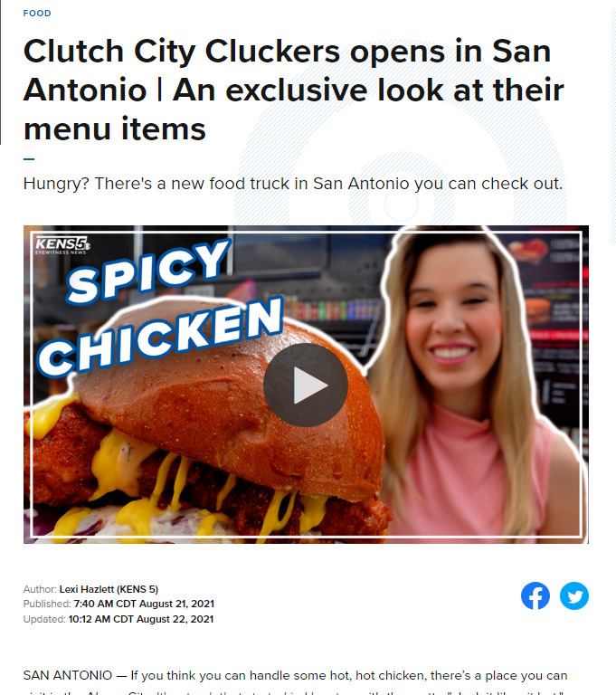Click the Published date line

pos(118,604)
